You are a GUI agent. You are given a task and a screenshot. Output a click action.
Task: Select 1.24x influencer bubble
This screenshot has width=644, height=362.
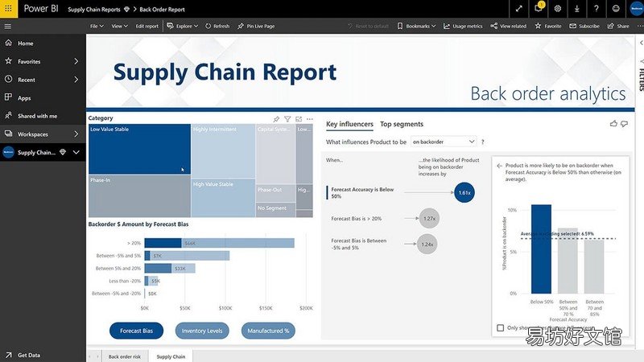[427, 244]
